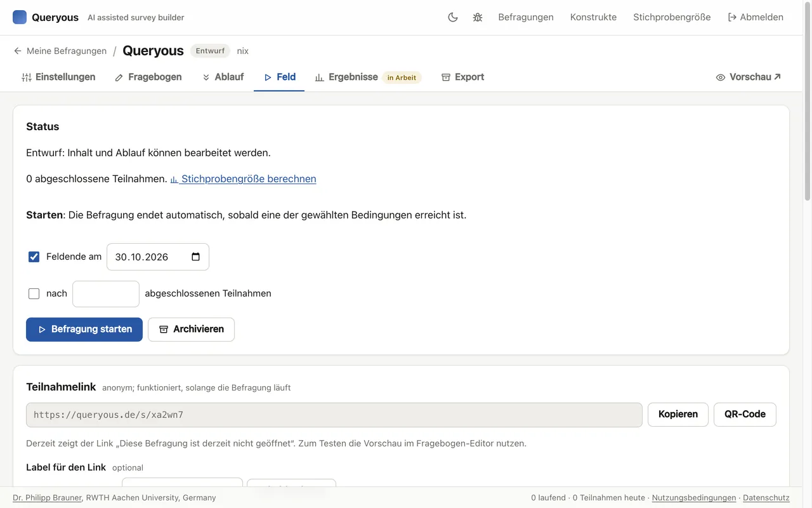Open Vorschau preview
812x508 pixels.
click(749, 77)
